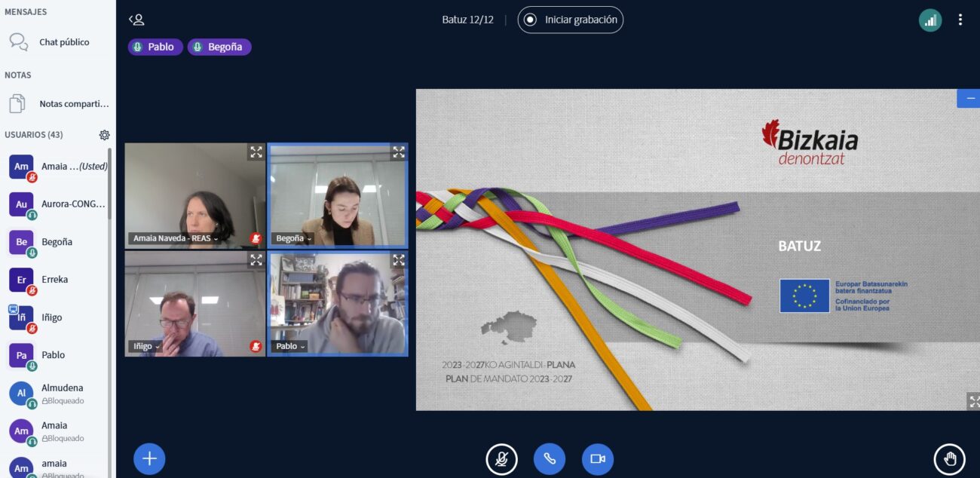
Task: Click the blue plus actions button
Action: tap(149, 458)
